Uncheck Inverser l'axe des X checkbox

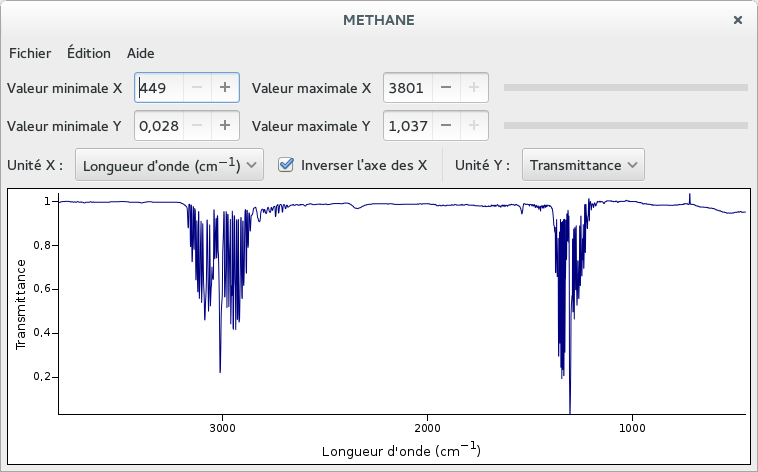286,165
